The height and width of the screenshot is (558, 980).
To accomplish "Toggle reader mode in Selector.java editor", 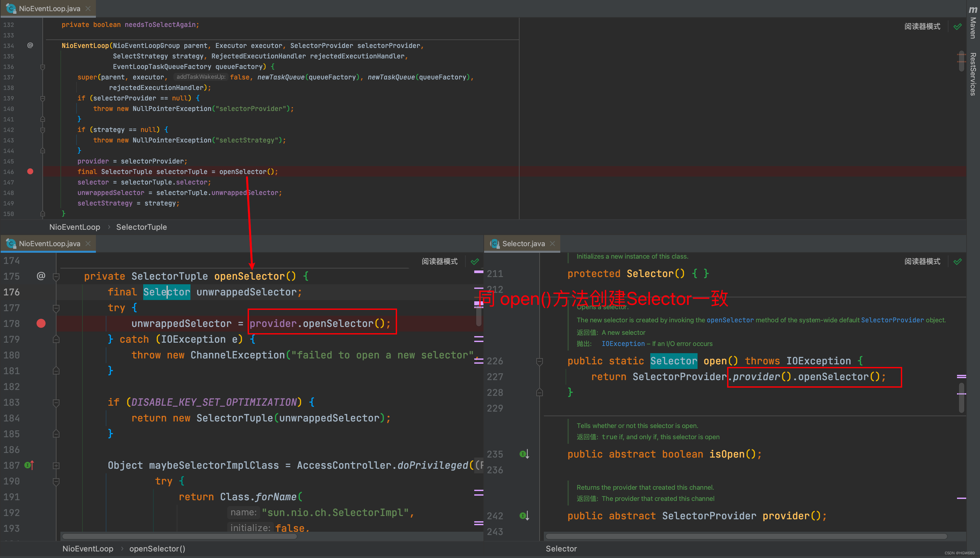I will pos(922,261).
